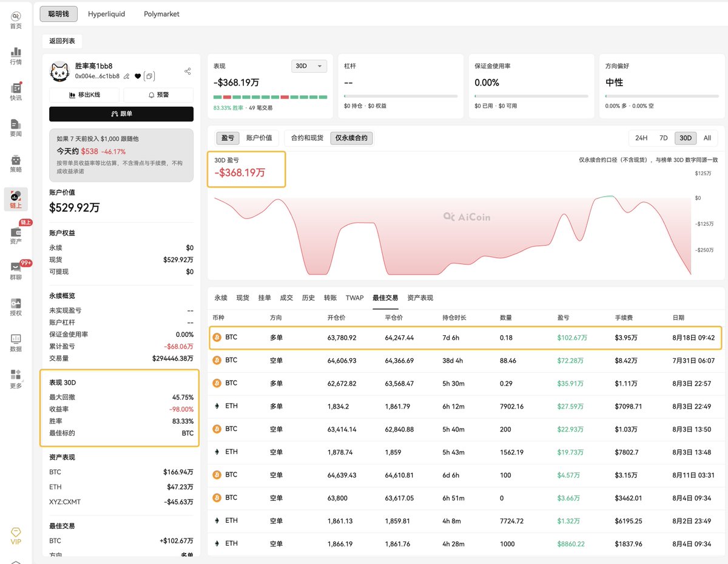Click the $72.28万 profit cell
This screenshot has height=564, width=728.
click(570, 361)
